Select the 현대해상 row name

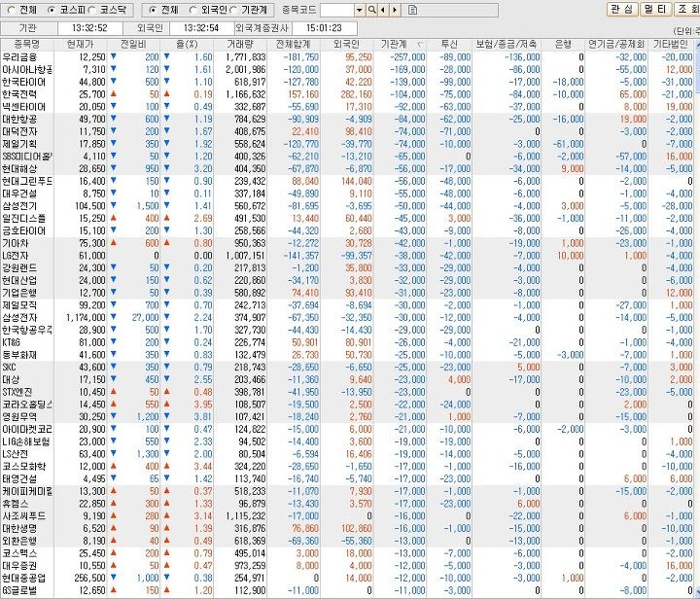coord(19,169)
